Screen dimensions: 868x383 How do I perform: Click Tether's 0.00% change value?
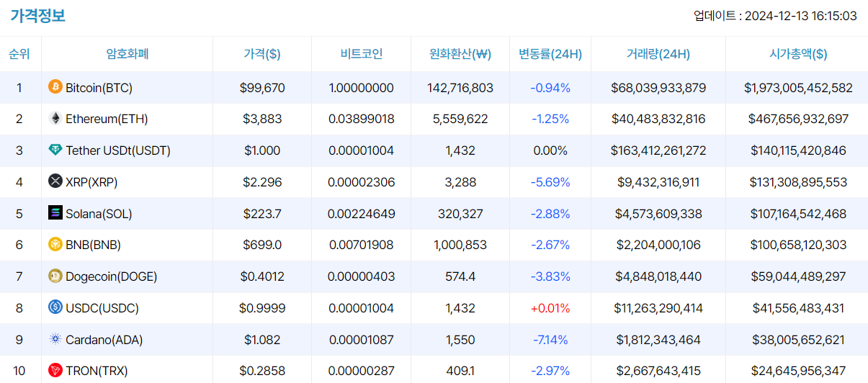550,150
